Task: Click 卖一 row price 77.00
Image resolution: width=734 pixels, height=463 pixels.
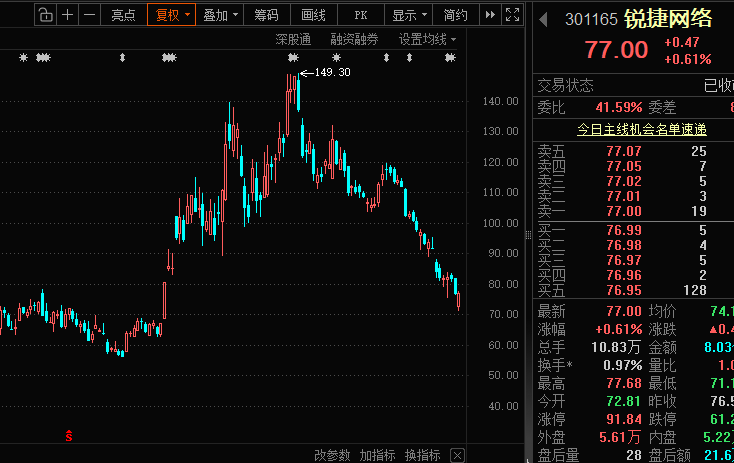Action: click(x=624, y=211)
